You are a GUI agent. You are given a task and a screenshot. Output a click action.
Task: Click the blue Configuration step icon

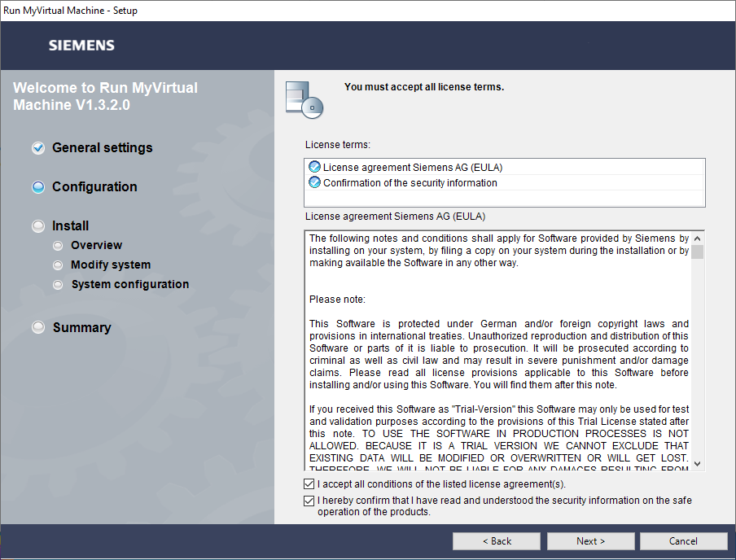point(38,187)
